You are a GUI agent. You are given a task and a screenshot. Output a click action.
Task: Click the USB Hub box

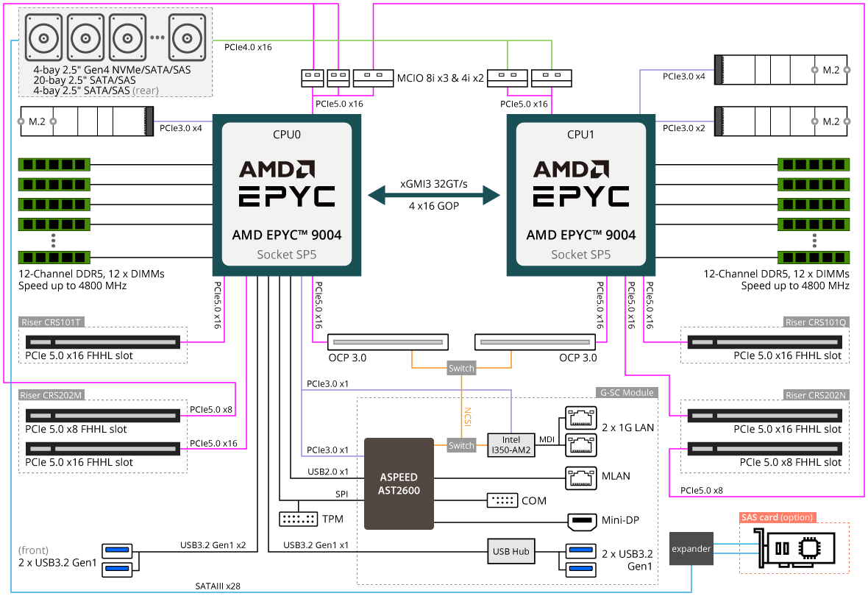click(511, 551)
